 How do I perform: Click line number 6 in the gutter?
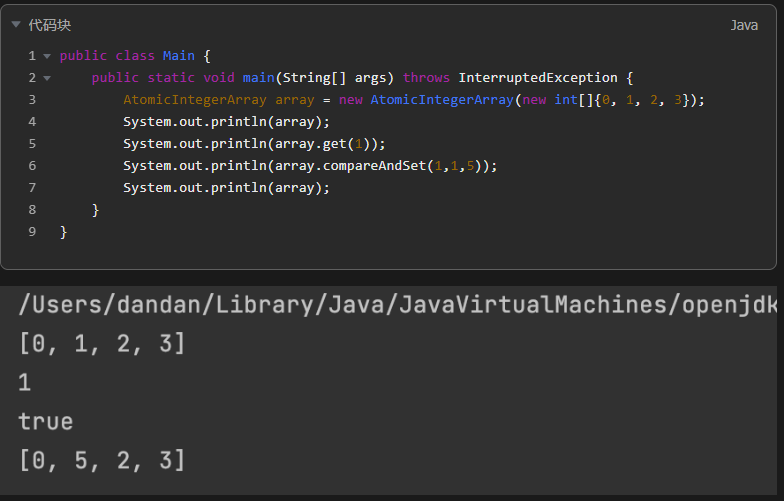coord(32,166)
